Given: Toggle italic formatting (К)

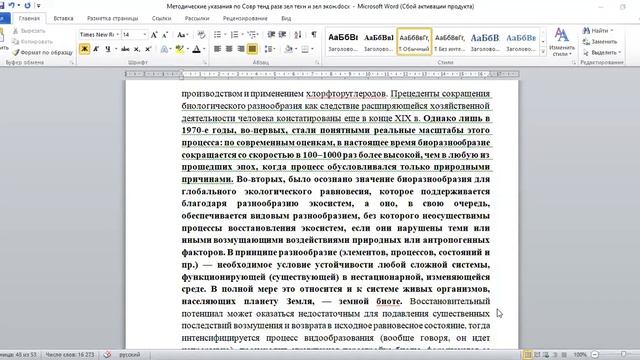Looking at the screenshot, I should (x=96, y=49).
